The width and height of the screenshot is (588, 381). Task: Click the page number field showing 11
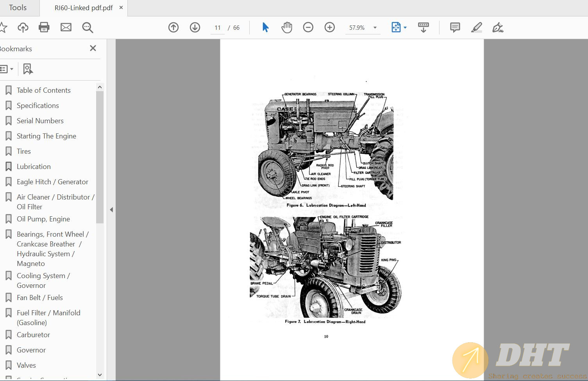(218, 28)
